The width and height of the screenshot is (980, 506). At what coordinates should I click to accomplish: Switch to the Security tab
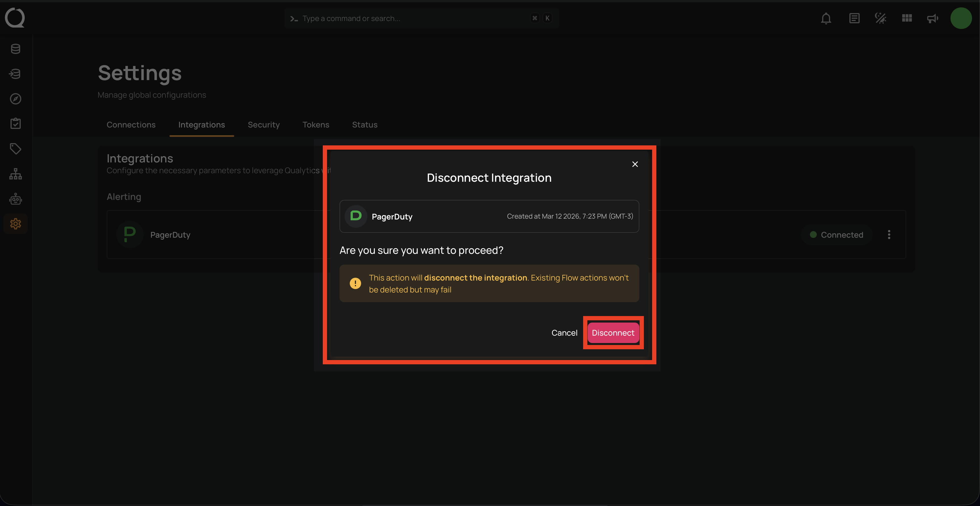264,125
